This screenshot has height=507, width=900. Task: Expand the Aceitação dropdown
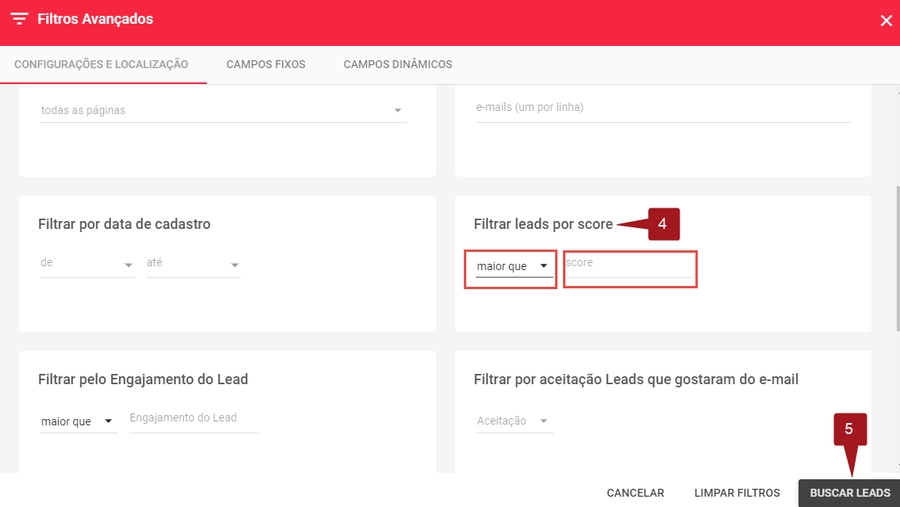[513, 421]
